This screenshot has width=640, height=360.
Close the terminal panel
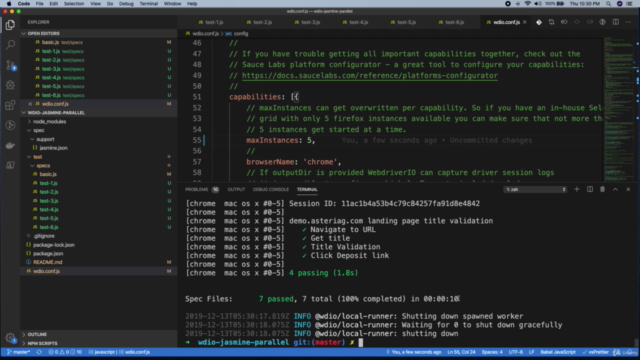coord(628,189)
